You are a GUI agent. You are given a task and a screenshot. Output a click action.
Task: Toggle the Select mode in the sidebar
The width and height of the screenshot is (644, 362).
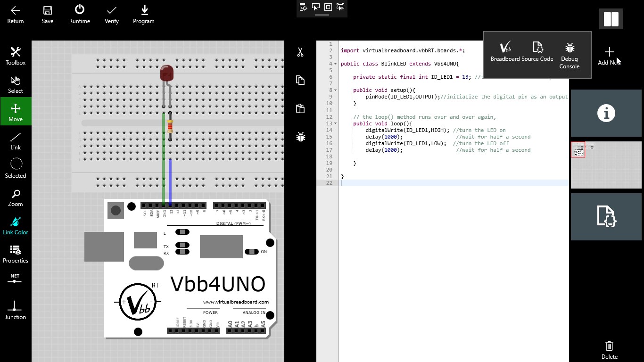pyautogui.click(x=16, y=85)
